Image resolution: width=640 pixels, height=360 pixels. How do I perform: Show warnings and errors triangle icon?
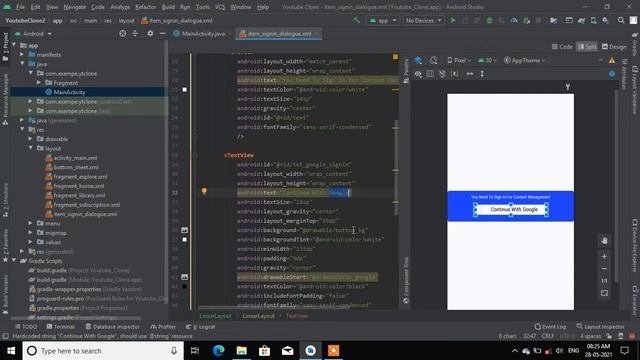612,60
